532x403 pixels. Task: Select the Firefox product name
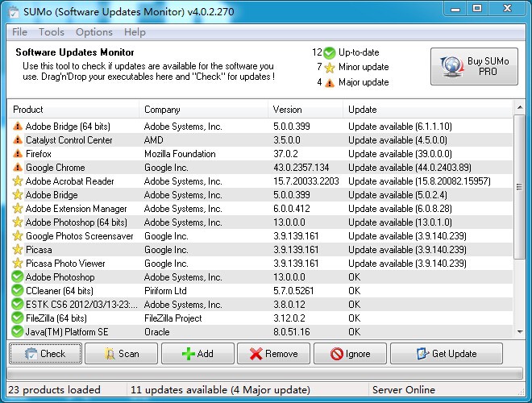click(39, 154)
